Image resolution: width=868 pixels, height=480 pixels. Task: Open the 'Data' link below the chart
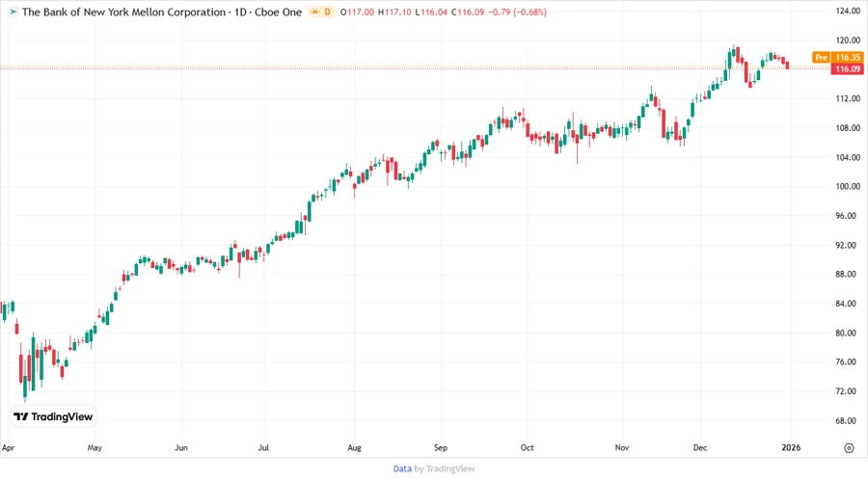pos(402,469)
